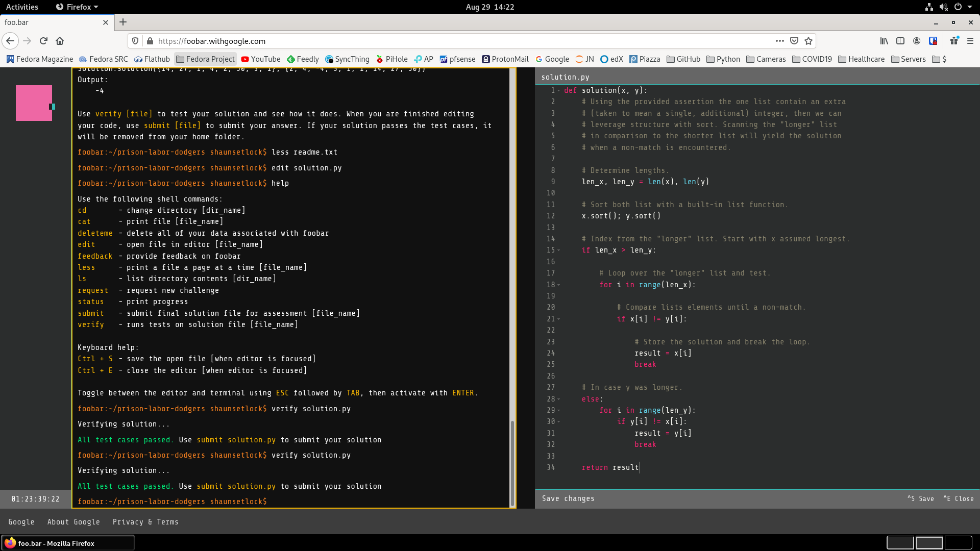Click the Firefox reload page icon
Image resolution: width=980 pixels, height=551 pixels.
pos(43,41)
